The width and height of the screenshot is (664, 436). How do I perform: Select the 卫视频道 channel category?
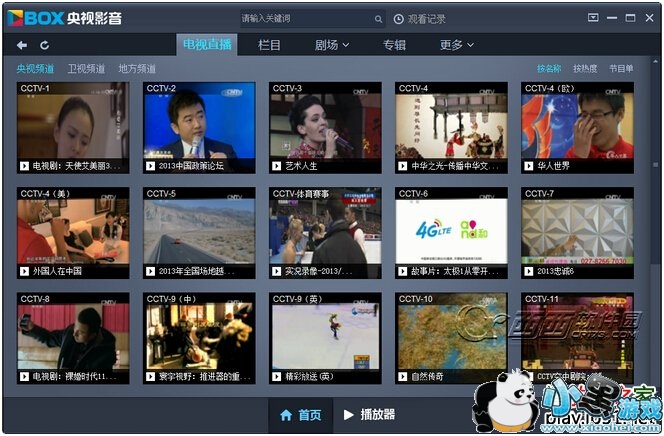point(86,69)
